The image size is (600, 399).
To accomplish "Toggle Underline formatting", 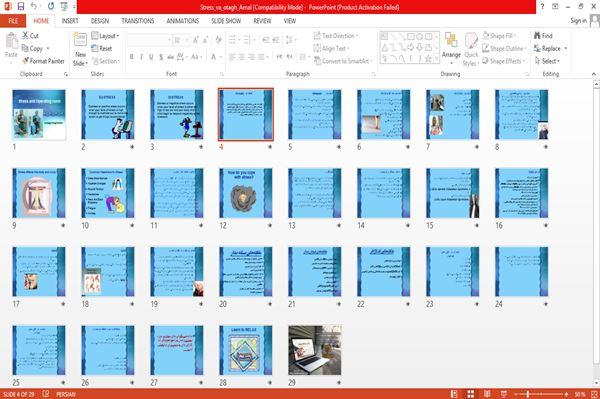I will click(x=151, y=57).
